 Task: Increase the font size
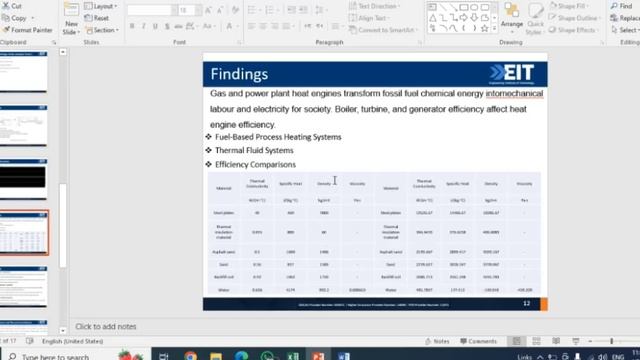pyautogui.click(x=209, y=10)
